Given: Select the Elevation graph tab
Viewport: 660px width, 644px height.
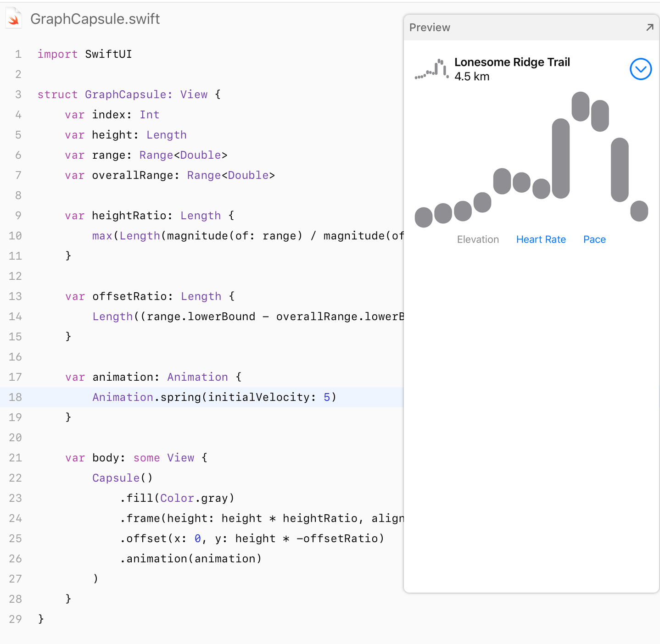Looking at the screenshot, I should coord(478,239).
